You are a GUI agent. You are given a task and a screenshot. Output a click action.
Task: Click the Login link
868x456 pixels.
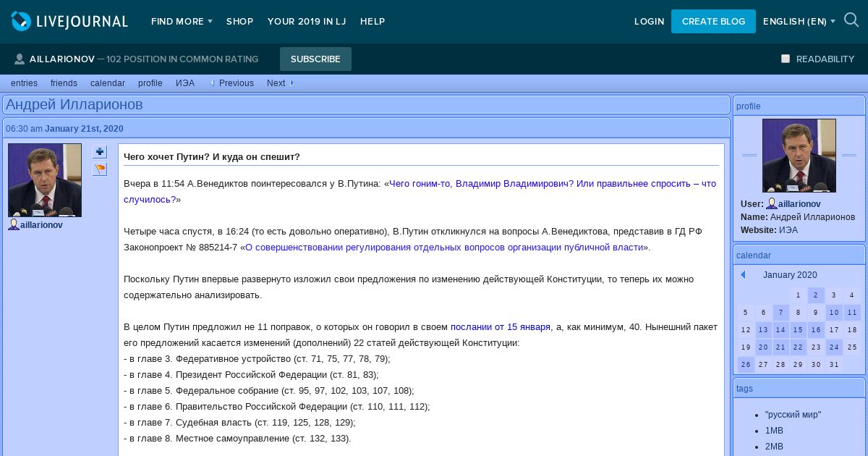649,22
